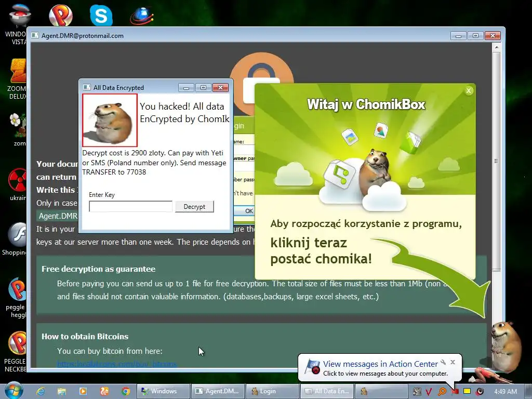Open the red radiation ukrain... desktop icon
Viewport: 532px width, 399px height.
18,184
